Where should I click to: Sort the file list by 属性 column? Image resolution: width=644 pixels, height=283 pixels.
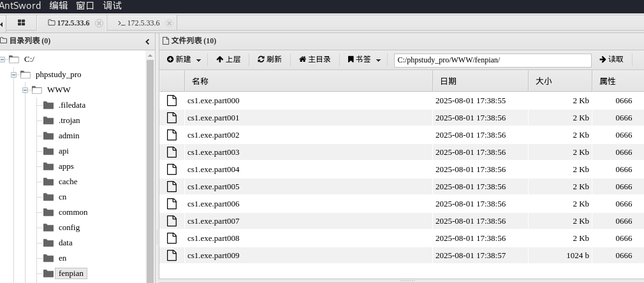click(x=618, y=82)
